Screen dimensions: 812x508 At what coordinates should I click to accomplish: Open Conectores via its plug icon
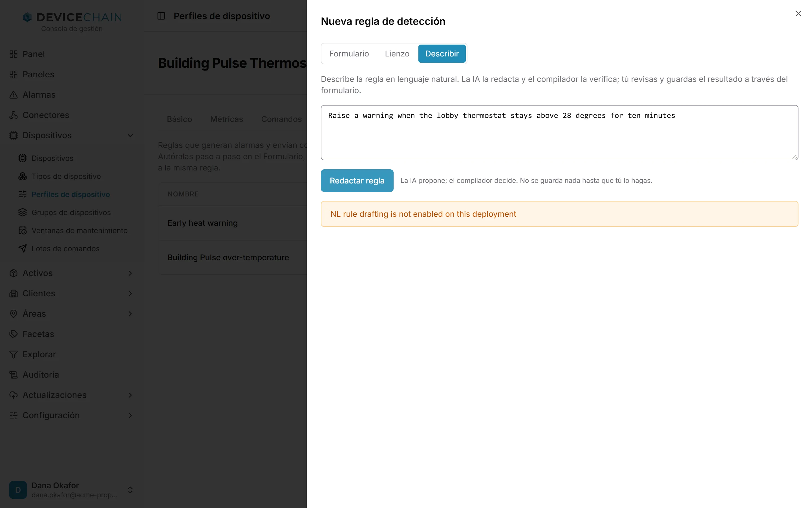point(14,115)
